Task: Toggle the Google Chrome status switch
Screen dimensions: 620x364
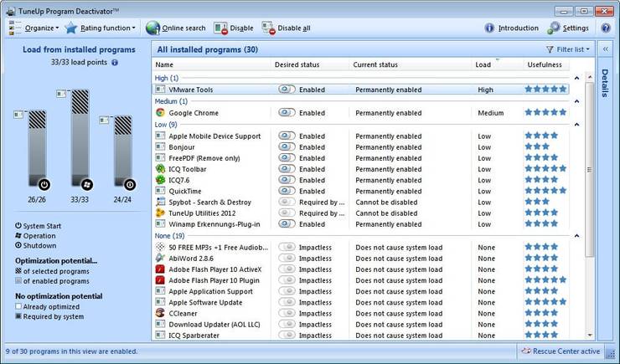Action: [x=287, y=112]
